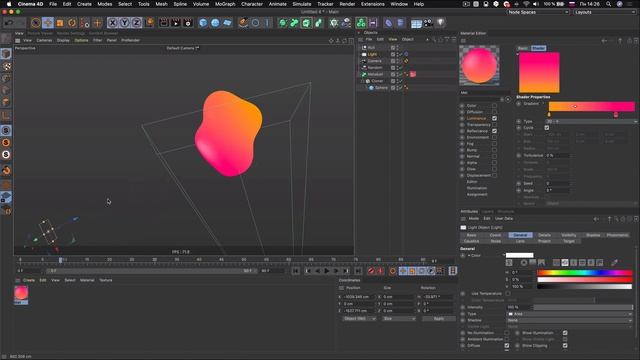The image size is (640, 360).
Task: Switch to the Details tab of Light
Action: 544,235
